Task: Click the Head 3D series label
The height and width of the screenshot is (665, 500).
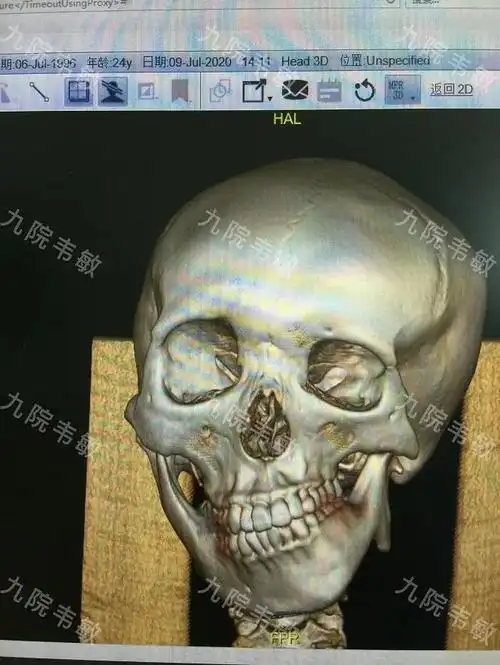Action: (x=304, y=61)
